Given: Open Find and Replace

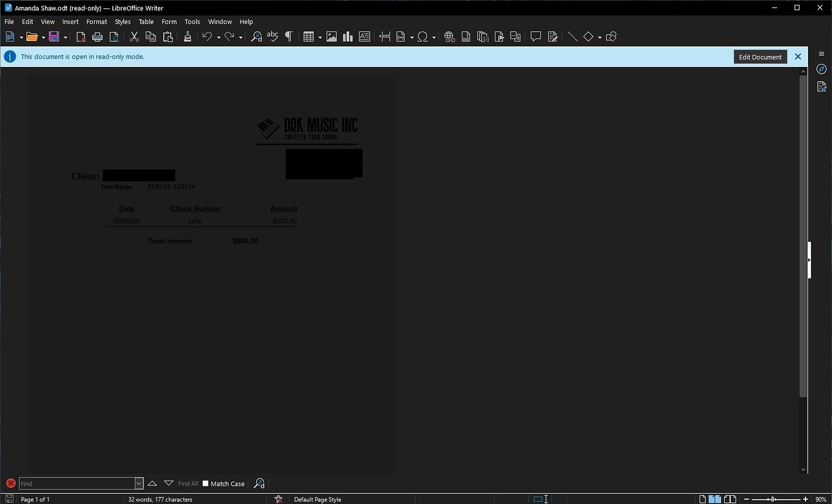Looking at the screenshot, I should [x=256, y=36].
